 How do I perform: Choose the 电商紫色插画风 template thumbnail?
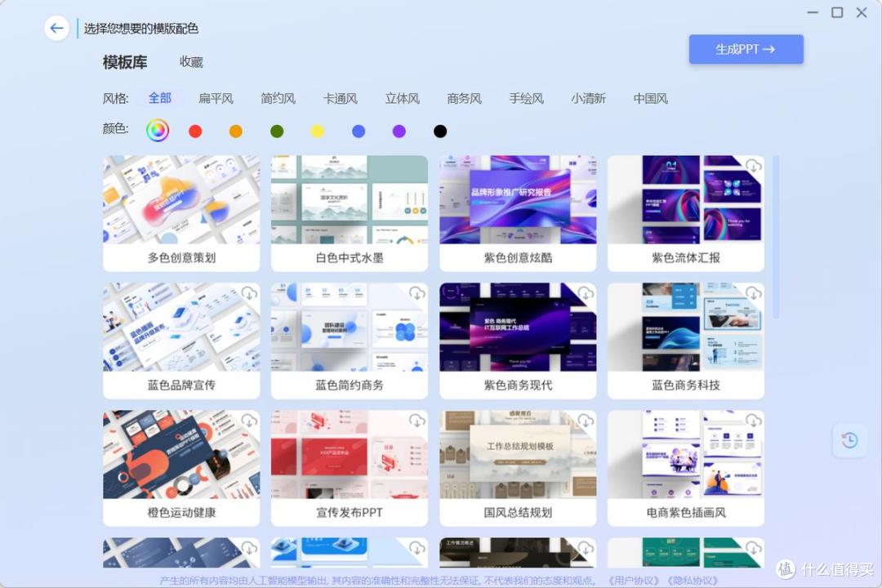pyautogui.click(x=686, y=454)
